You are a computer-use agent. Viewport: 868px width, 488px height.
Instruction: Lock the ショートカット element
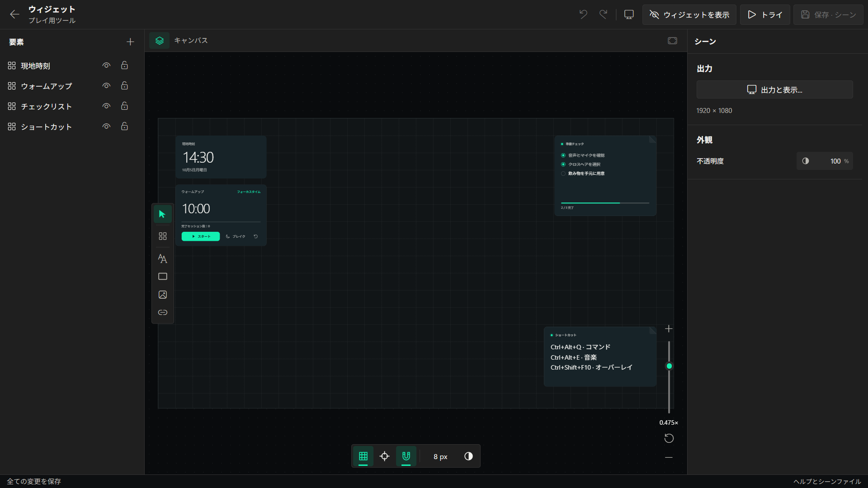(x=124, y=127)
